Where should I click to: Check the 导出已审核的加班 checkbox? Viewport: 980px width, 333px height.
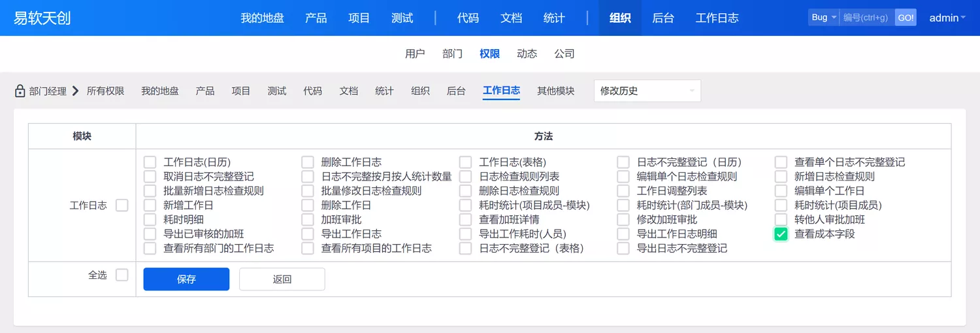(x=150, y=234)
